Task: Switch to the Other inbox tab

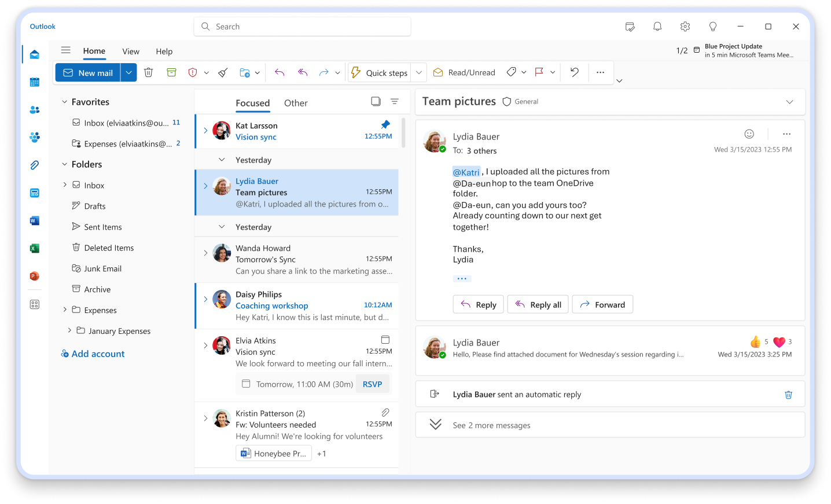Action: coord(296,103)
